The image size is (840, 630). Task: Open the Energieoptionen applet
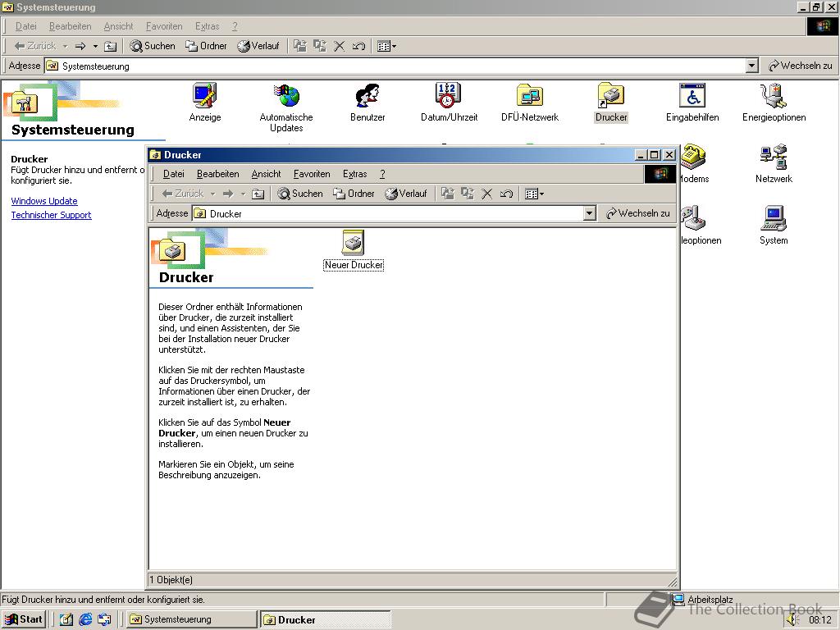click(x=772, y=94)
